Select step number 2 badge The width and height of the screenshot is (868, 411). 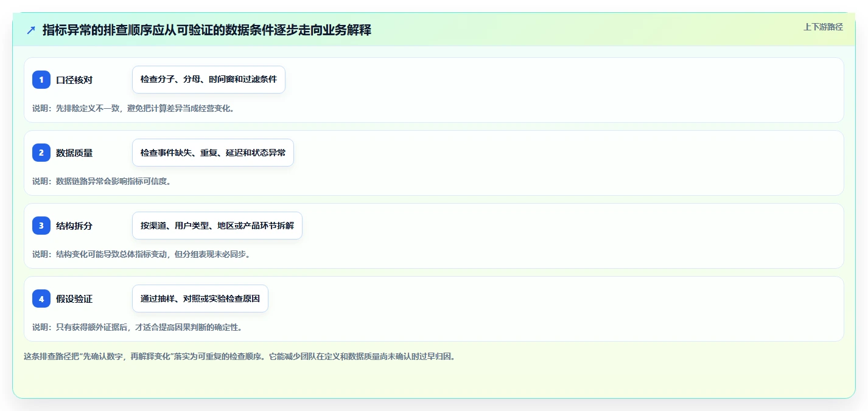point(41,153)
